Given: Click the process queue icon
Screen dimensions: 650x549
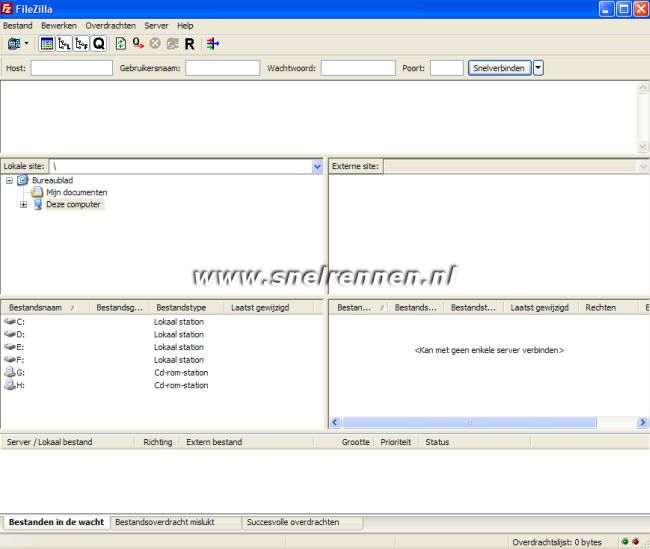Looking at the screenshot, I should tap(138, 44).
